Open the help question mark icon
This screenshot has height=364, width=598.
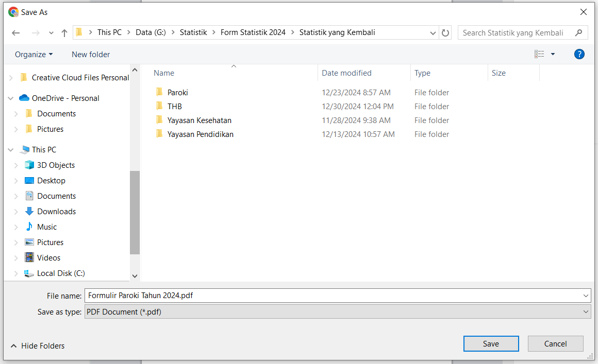[x=579, y=55]
